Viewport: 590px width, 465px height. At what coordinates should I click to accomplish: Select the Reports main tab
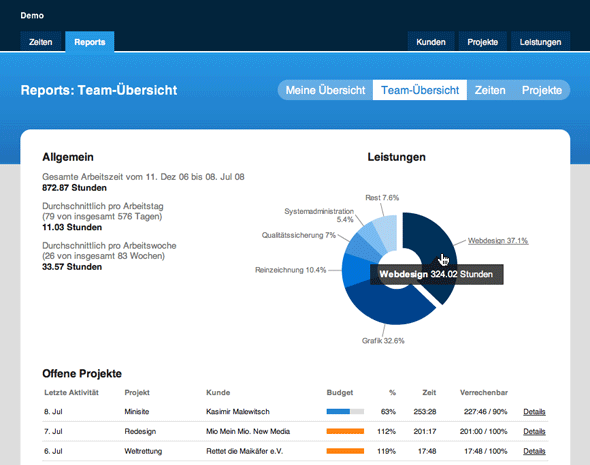90,41
